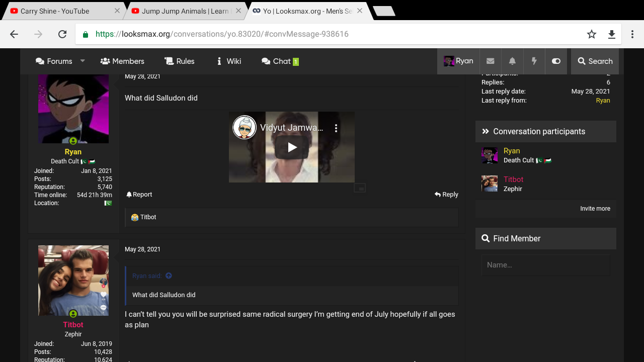Close the Jump Jump Animals tab
Image resolution: width=644 pixels, height=362 pixels.
coord(238,11)
